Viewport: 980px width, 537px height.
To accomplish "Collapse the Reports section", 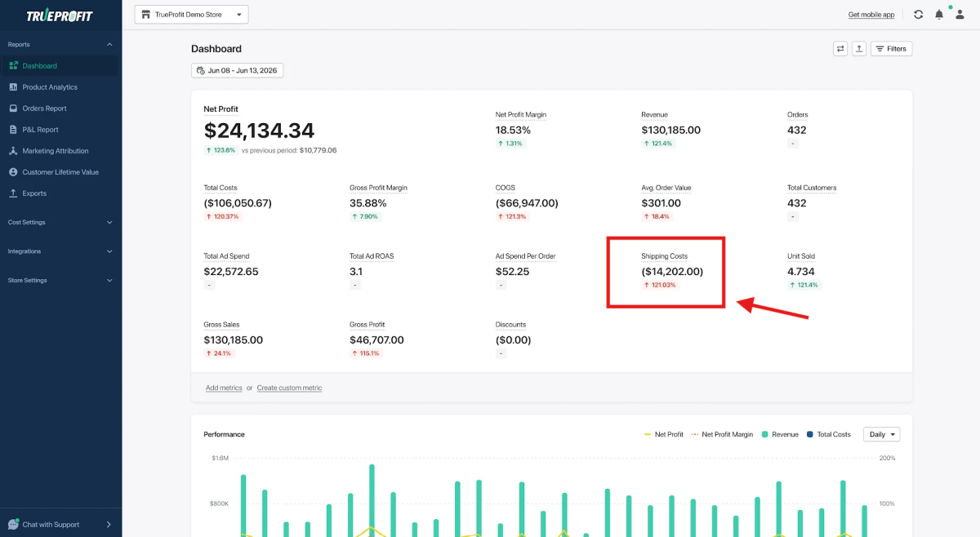I will [109, 45].
